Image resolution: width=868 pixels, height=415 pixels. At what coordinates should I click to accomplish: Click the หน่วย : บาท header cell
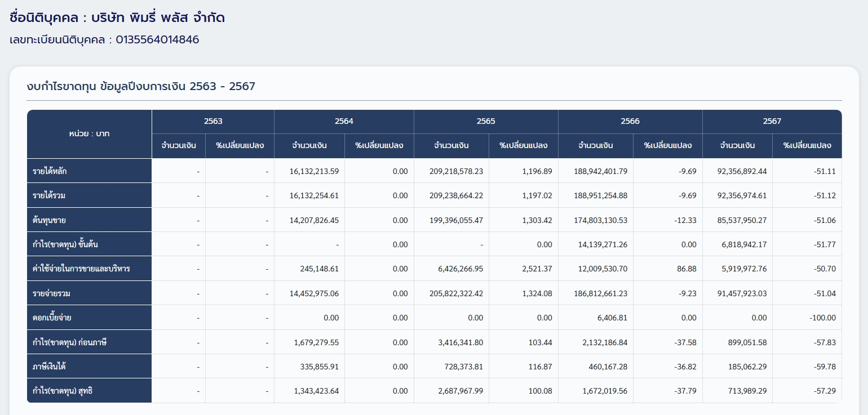89,134
